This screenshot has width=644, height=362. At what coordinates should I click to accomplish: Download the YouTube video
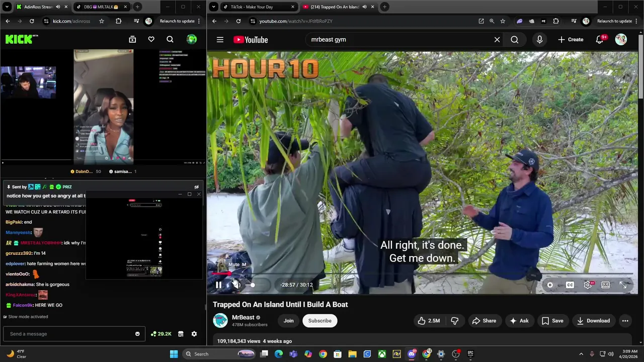[x=593, y=321]
